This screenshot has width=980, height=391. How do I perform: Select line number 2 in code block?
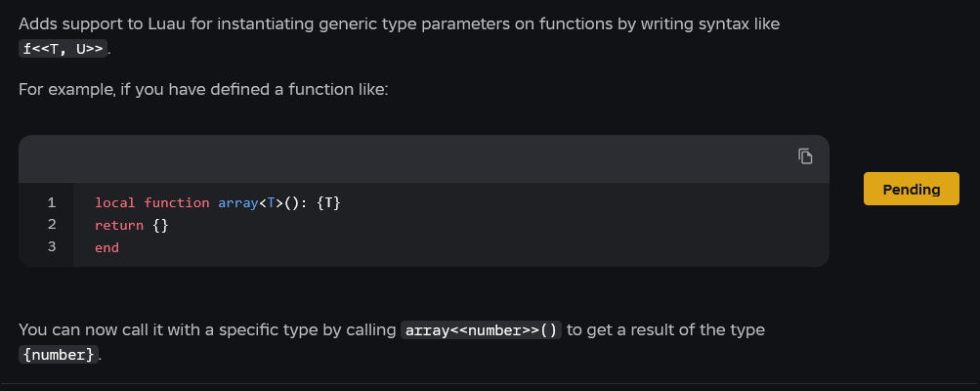point(52,225)
